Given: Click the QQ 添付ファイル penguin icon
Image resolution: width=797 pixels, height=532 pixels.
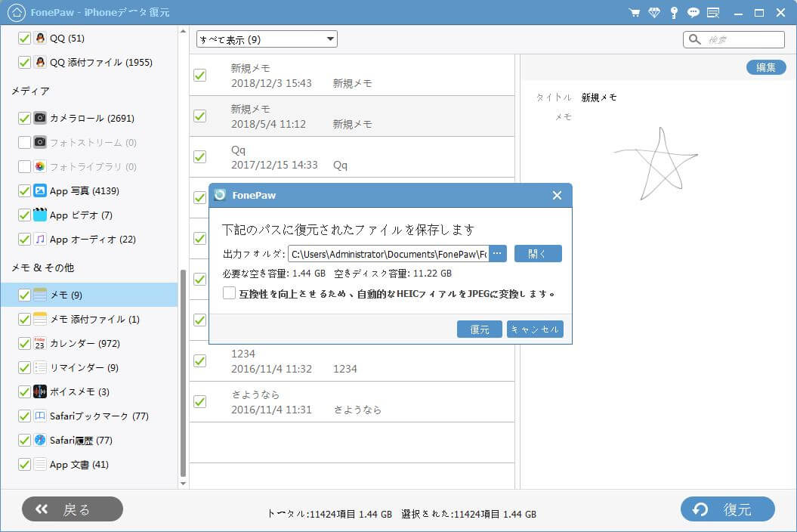Looking at the screenshot, I should coord(40,62).
